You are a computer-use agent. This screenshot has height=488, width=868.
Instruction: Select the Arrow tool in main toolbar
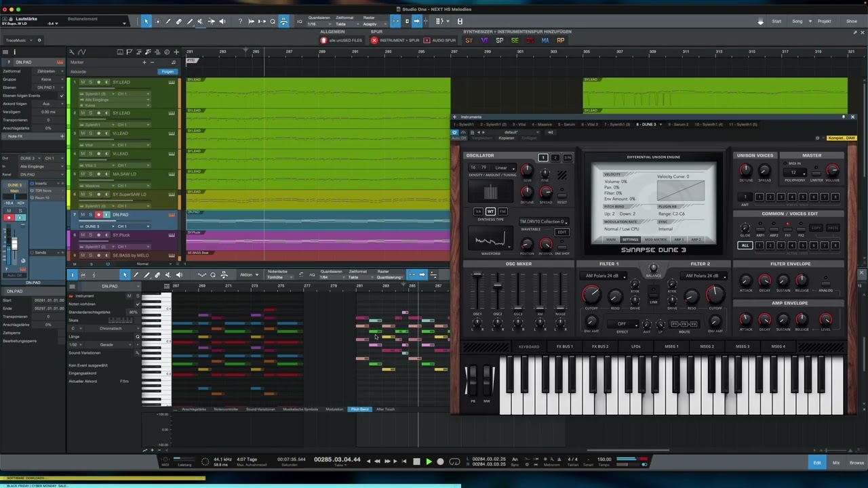tap(146, 22)
